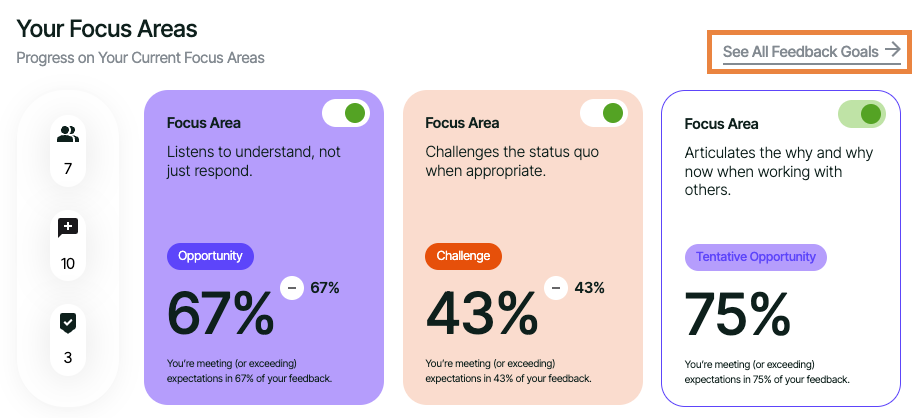Click the feedback comment icon
917x418 pixels.
pos(68,228)
